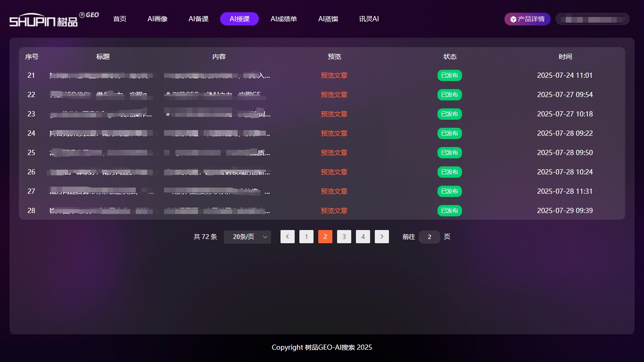
Task: Go to the 首页 tab
Action: click(x=120, y=19)
